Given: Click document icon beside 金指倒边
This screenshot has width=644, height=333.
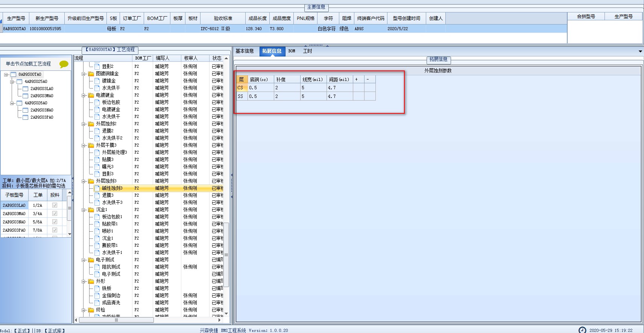Looking at the screenshot, I should click(97, 295).
